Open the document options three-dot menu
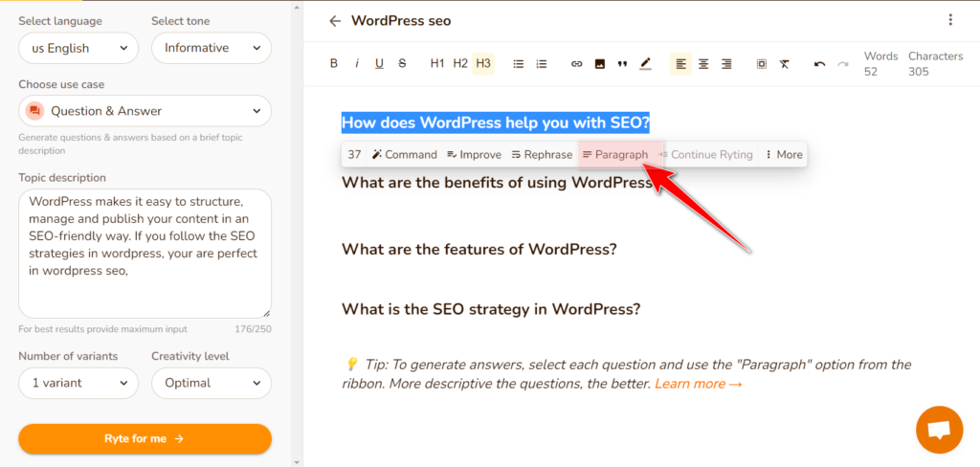The width and height of the screenshot is (980, 467). pyautogui.click(x=950, y=19)
